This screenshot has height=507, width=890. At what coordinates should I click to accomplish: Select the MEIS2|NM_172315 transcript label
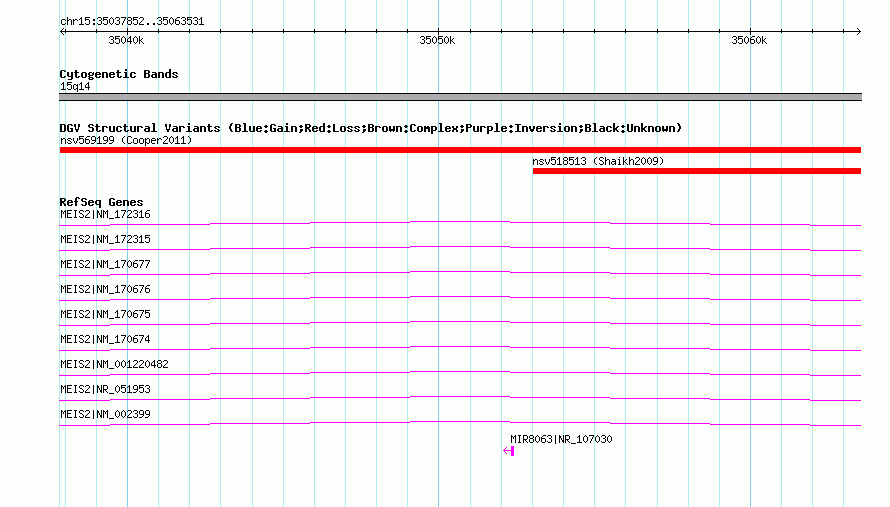point(106,239)
